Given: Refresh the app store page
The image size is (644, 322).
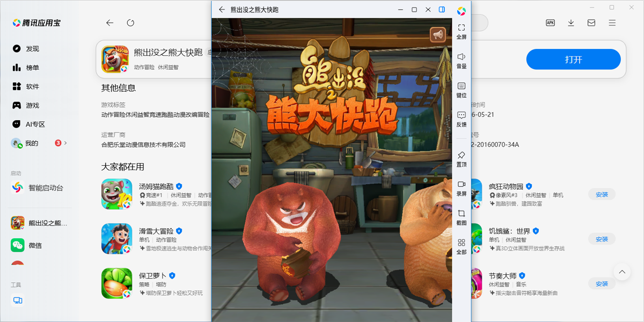Looking at the screenshot, I should click(130, 23).
